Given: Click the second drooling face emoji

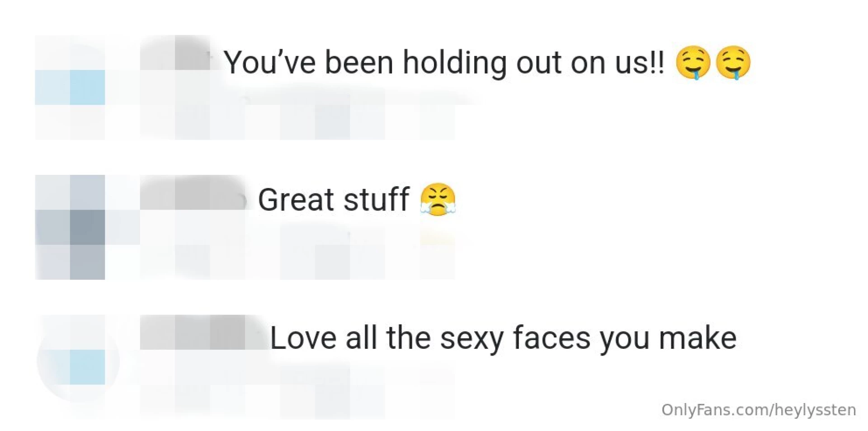Looking at the screenshot, I should 733,62.
